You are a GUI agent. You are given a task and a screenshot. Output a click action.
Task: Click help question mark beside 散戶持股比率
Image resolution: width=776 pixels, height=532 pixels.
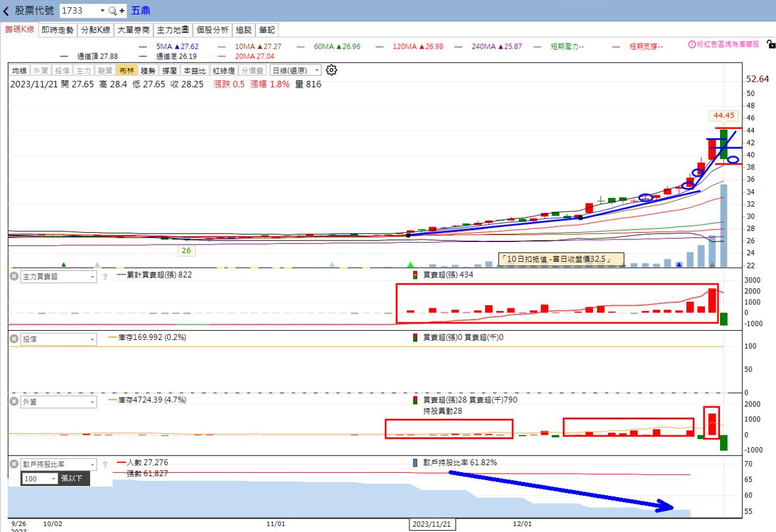(x=105, y=465)
